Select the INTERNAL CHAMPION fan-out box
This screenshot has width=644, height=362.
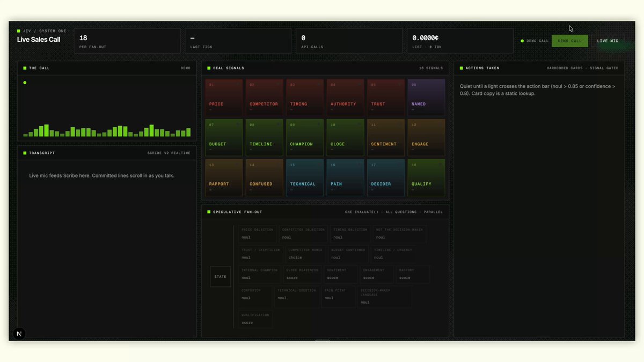(260, 275)
